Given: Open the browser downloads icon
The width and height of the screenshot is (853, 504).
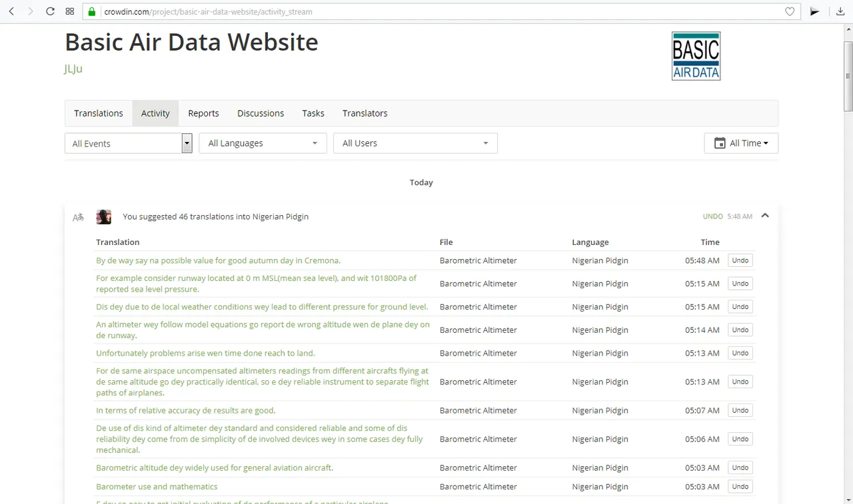Looking at the screenshot, I should [x=840, y=11].
